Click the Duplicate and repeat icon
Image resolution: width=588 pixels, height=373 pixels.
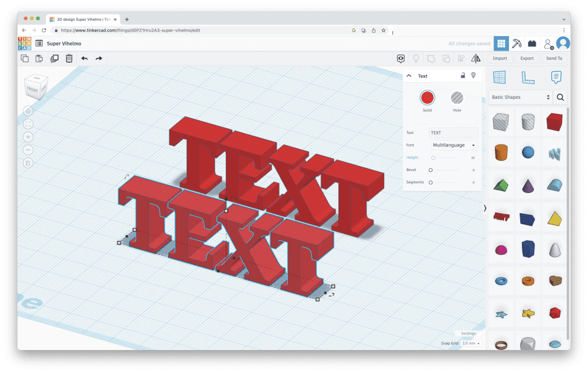tap(54, 58)
